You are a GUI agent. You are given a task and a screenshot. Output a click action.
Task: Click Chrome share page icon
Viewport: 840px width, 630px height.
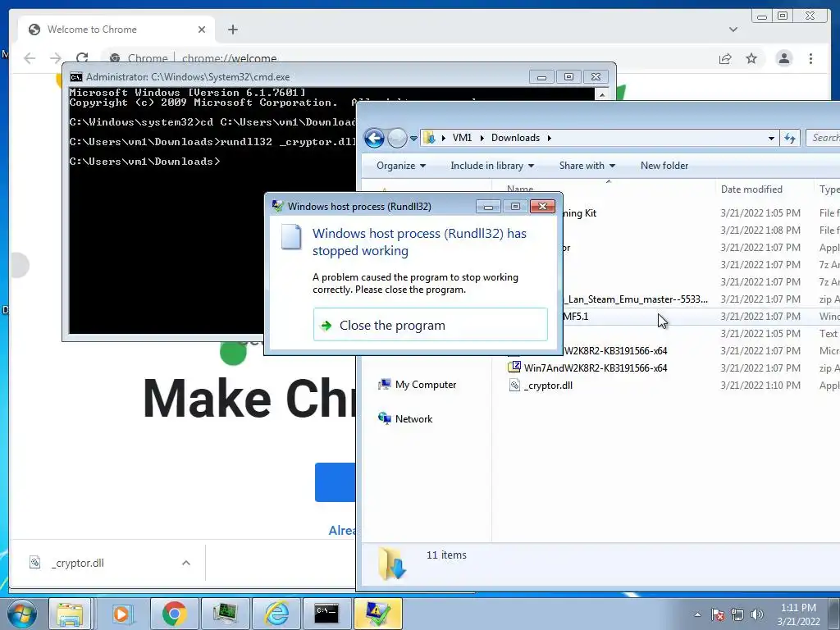tap(725, 58)
